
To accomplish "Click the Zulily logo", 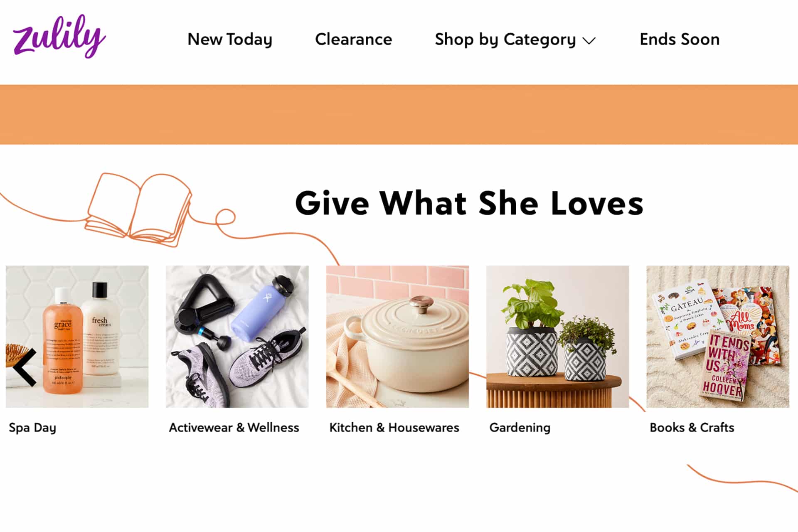I will [x=59, y=37].
